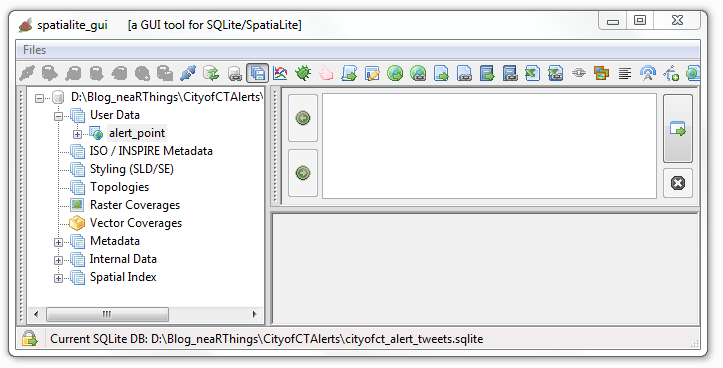Click the blue plug disconnect database icon
The width and height of the screenshot is (723, 368).
(x=188, y=73)
